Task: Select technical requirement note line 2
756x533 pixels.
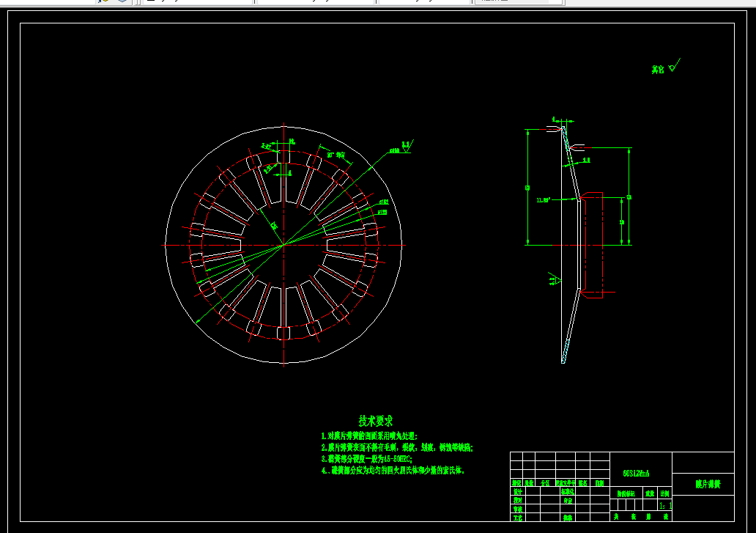Action: tap(397, 446)
